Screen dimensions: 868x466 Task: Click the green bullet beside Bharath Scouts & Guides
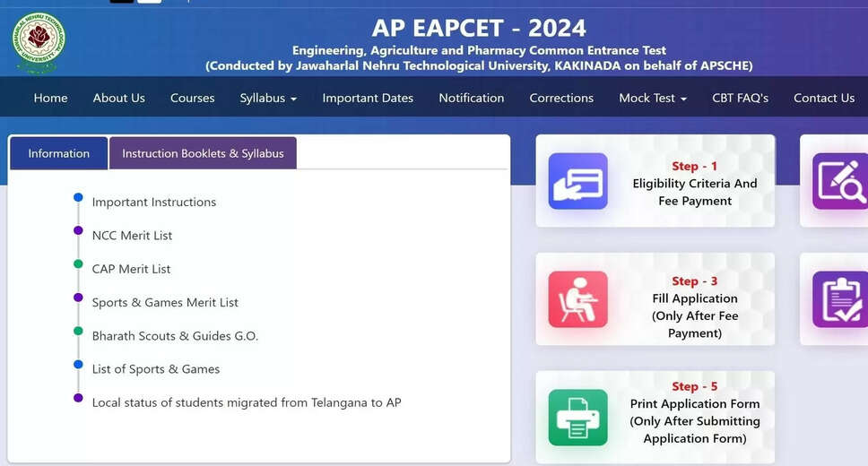78,331
